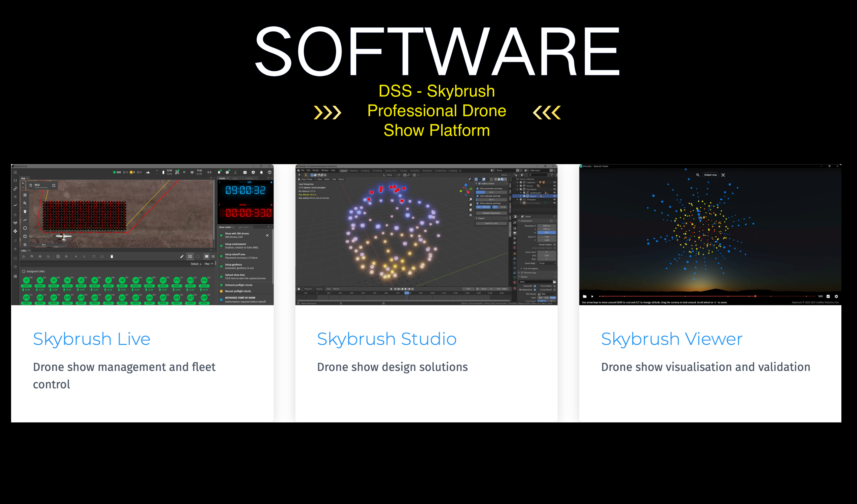This screenshot has height=504, width=857.
Task: Open hamburger menu in Skybrush Live
Action: pos(15,172)
